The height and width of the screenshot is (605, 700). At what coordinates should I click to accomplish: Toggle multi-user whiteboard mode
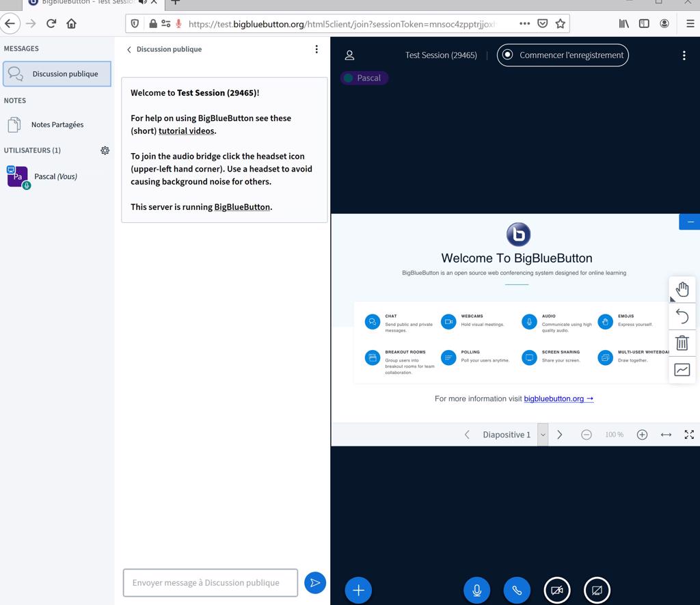pyautogui.click(x=682, y=370)
